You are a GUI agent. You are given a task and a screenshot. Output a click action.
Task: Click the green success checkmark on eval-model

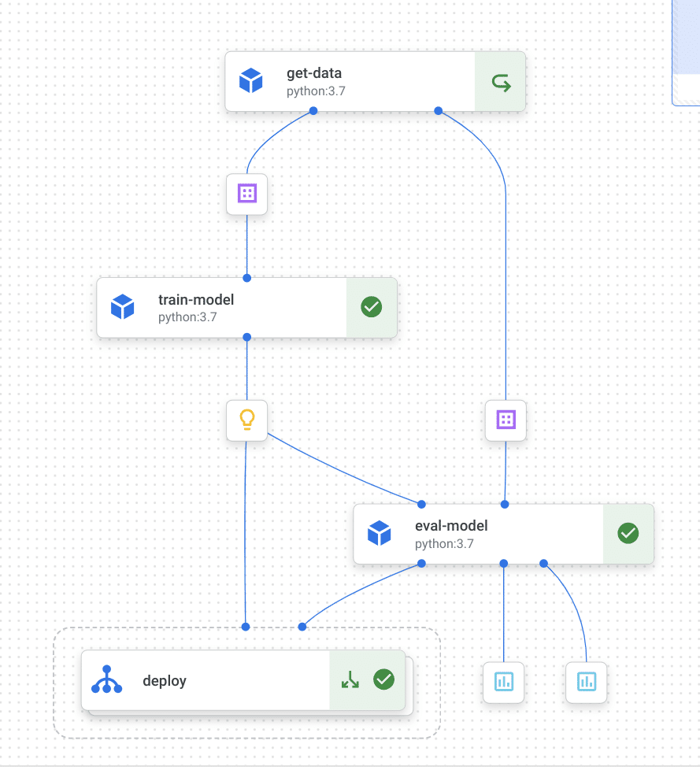[628, 534]
